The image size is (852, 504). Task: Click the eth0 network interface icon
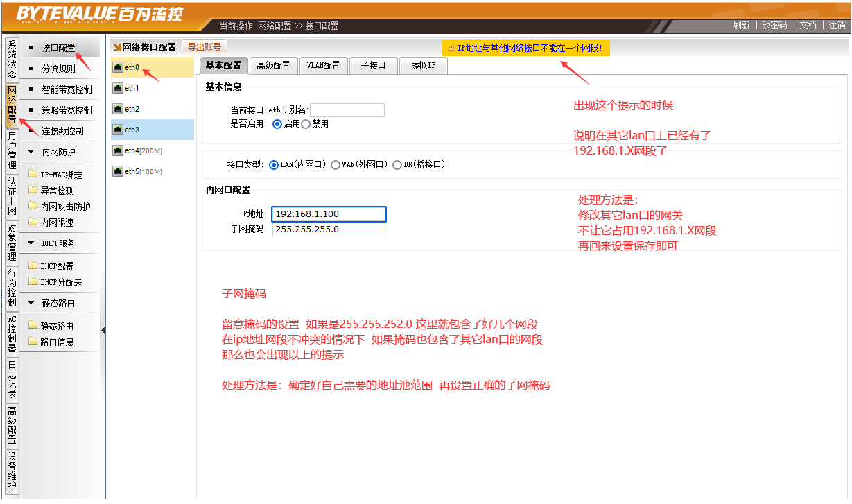click(x=118, y=68)
